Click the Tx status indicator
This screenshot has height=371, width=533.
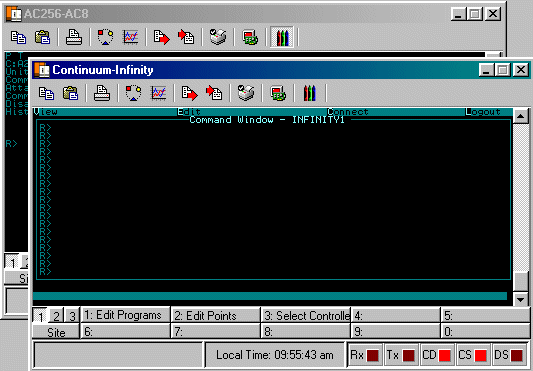401,355
